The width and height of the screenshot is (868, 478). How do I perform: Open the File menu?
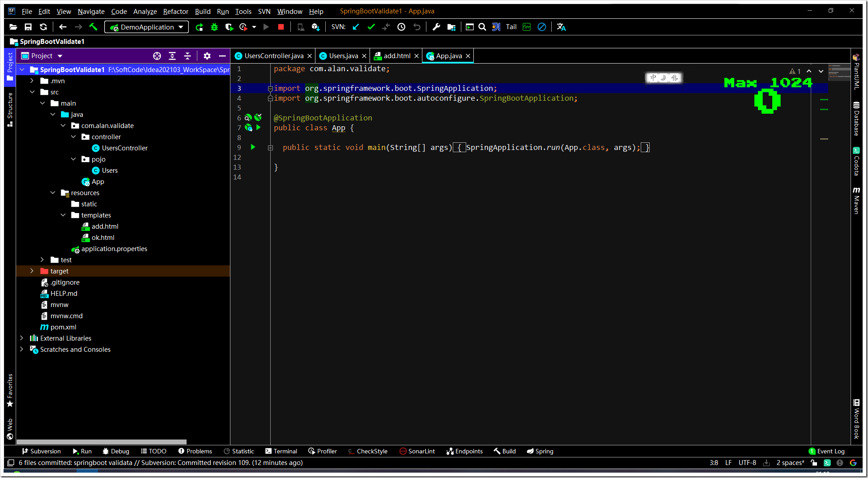(x=27, y=11)
